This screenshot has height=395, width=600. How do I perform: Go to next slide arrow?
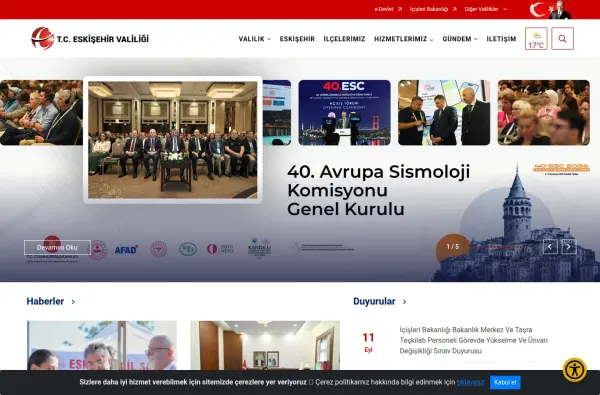pyautogui.click(x=569, y=247)
